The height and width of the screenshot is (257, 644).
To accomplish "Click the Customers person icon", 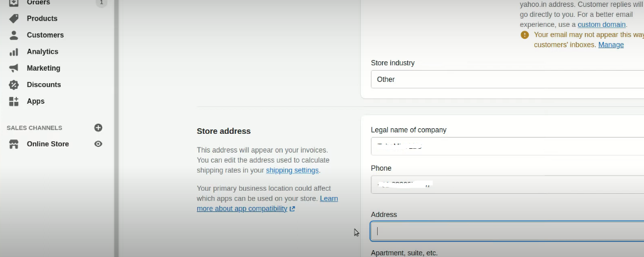I will [14, 35].
